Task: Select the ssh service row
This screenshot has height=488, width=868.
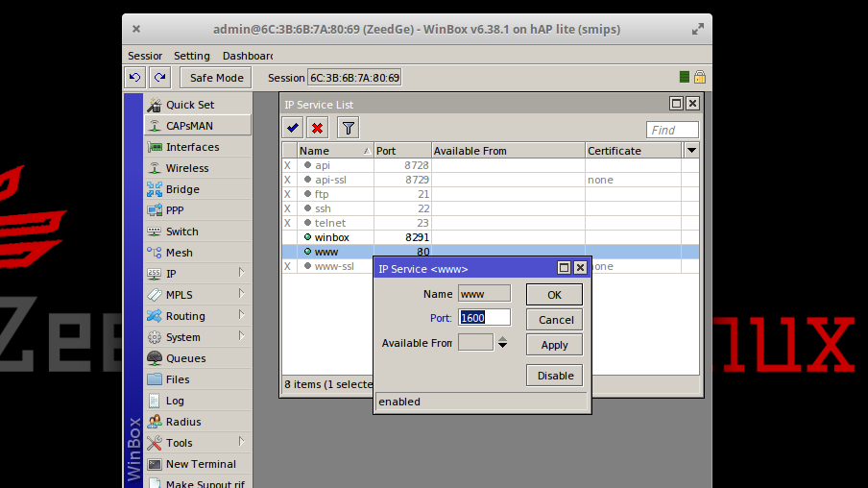Action: click(x=490, y=208)
